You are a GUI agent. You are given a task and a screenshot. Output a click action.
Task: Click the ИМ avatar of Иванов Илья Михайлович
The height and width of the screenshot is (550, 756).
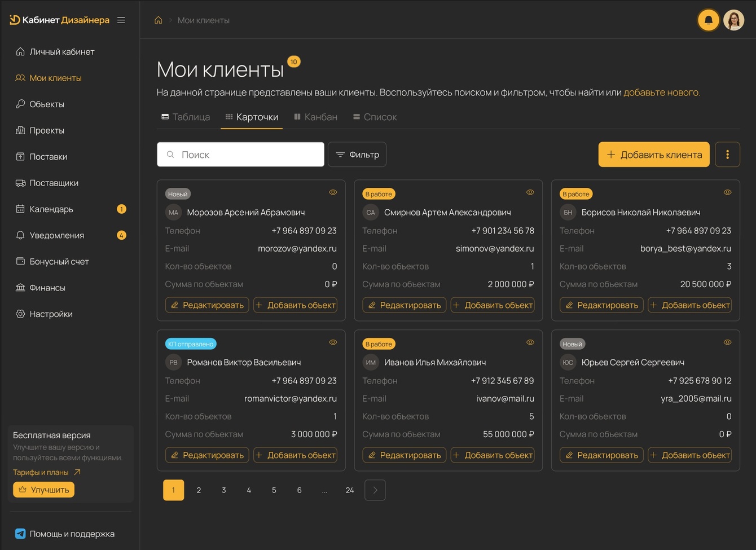pyautogui.click(x=371, y=363)
